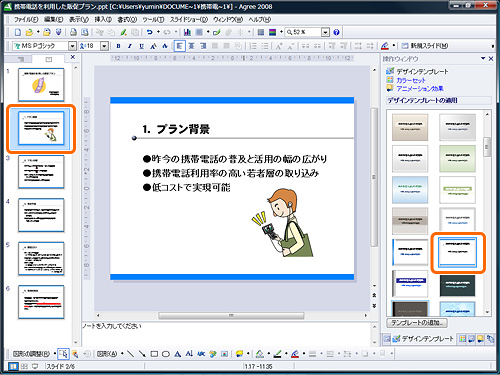Image resolution: width=500 pixels, height=375 pixels.
Task: Toggle text shadow formatting
Action: click(153, 46)
